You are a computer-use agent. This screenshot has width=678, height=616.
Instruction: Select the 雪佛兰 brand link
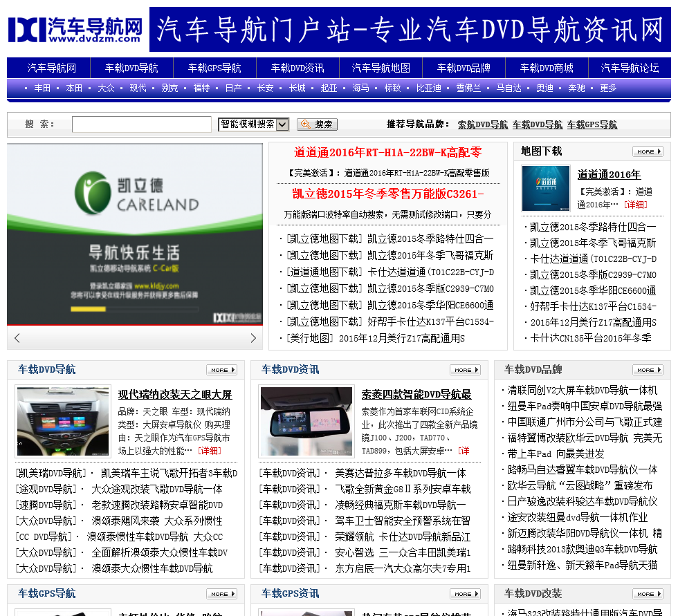(469, 88)
